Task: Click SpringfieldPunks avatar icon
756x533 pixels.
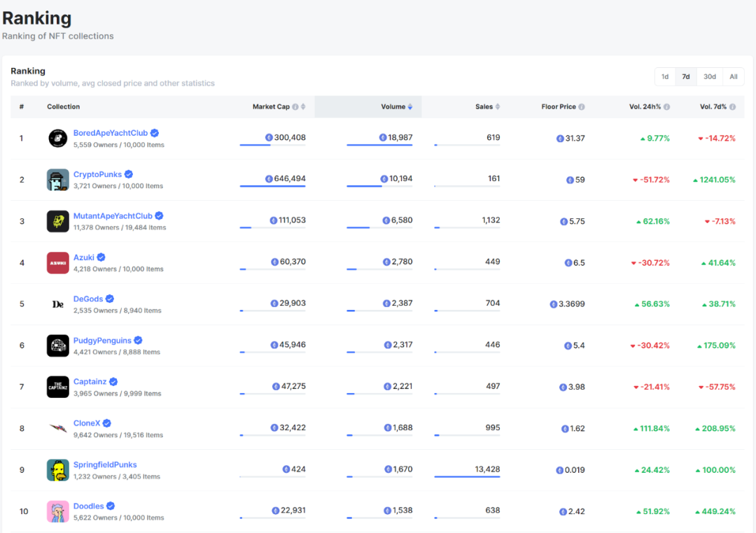Action: 58,470
